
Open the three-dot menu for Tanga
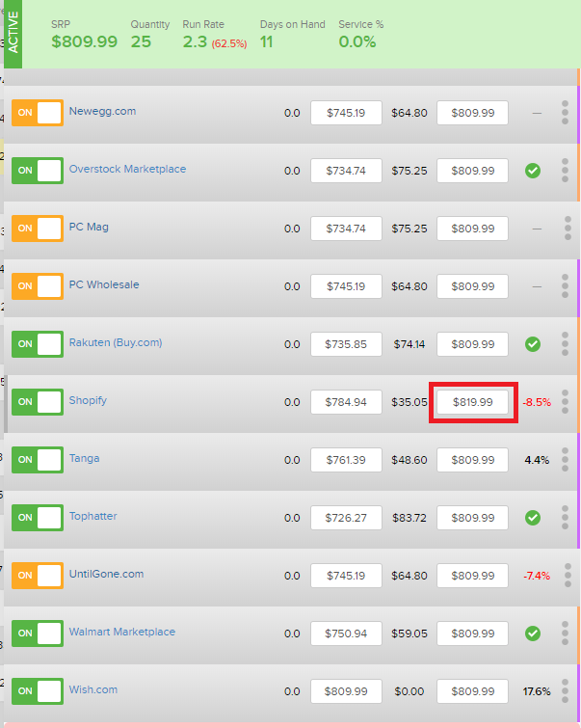coord(565,460)
